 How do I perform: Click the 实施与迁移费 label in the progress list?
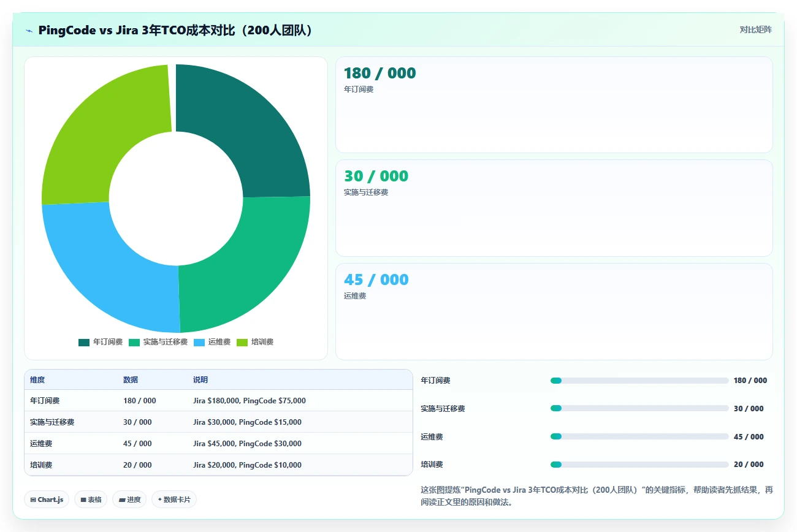(443, 409)
